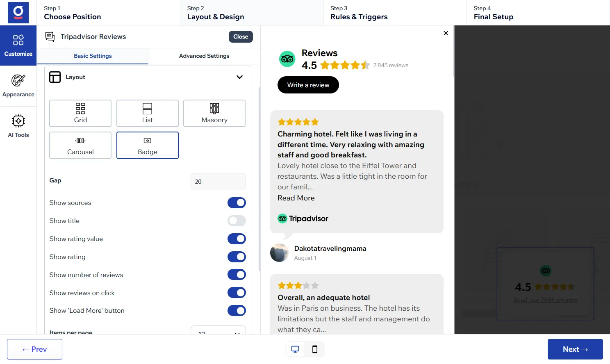The image size is (610, 364).
Task: Toggle Show 'Load More' button switch
Action: (x=237, y=311)
